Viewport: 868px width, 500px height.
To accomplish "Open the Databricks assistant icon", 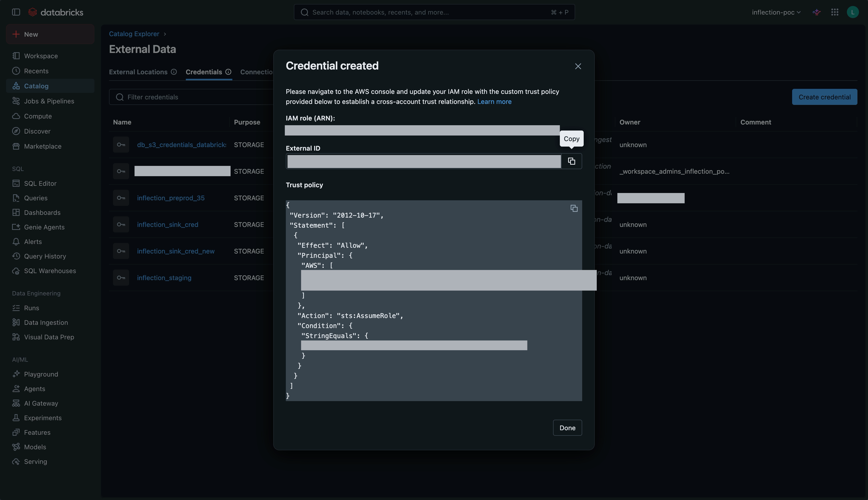I will point(817,12).
